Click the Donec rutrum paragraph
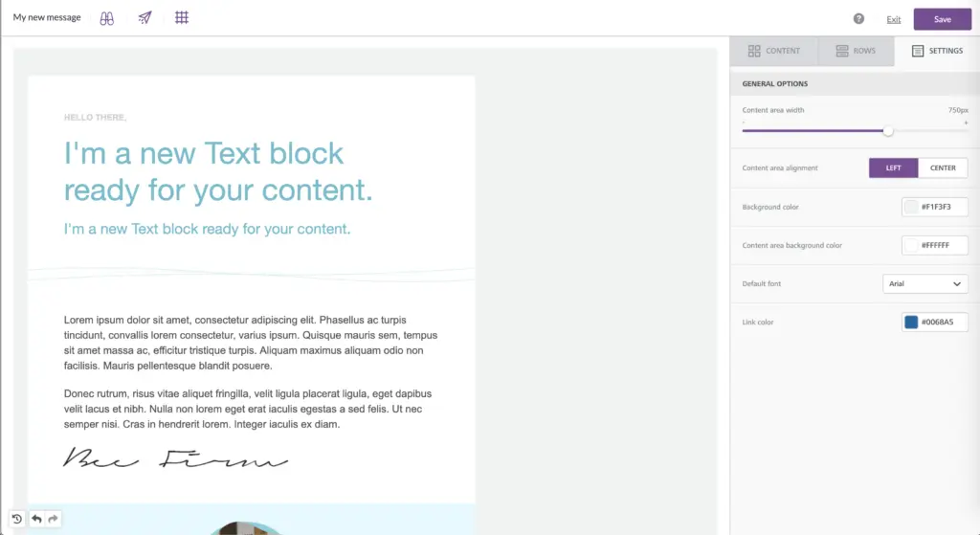This screenshot has height=535, width=980. [248, 409]
